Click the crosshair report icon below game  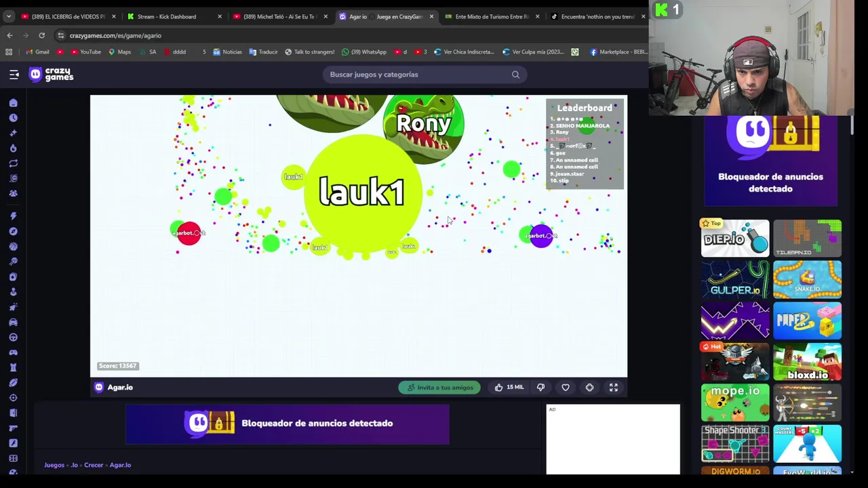click(x=589, y=388)
